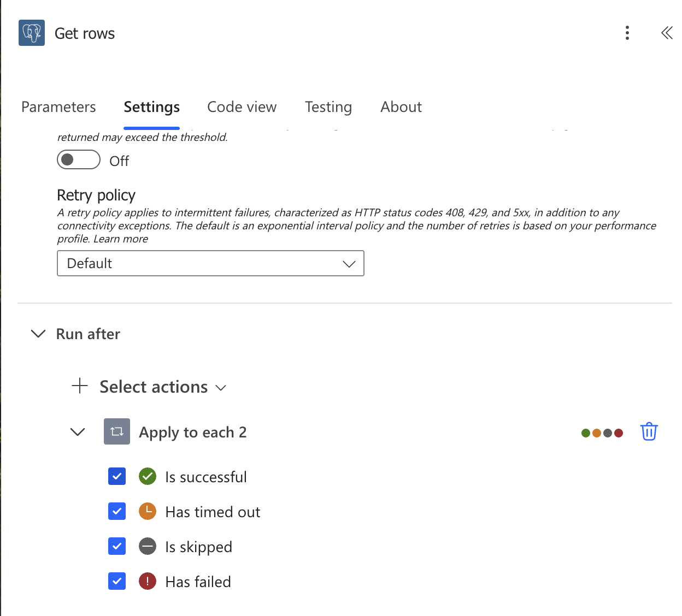Open the Retry policy Default dropdown
This screenshot has height=616, width=682.
210,263
